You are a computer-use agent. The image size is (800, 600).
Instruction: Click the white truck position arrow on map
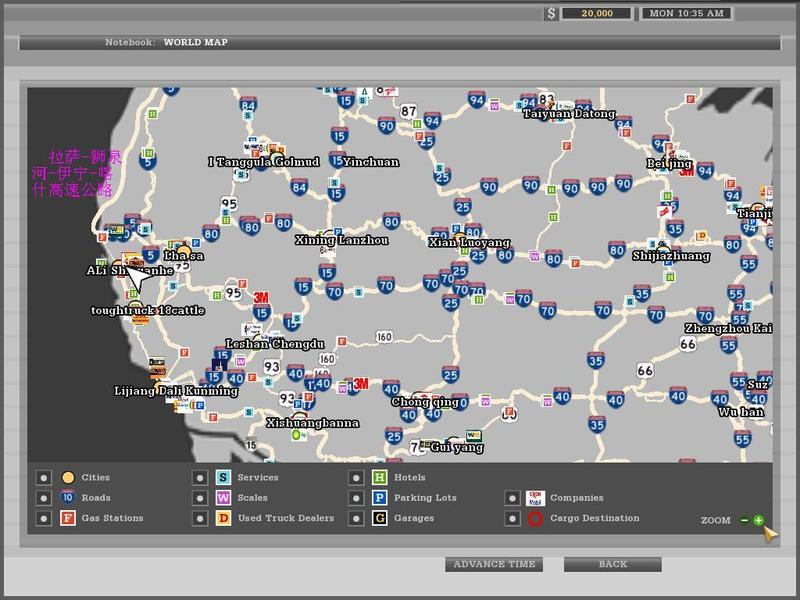(139, 277)
